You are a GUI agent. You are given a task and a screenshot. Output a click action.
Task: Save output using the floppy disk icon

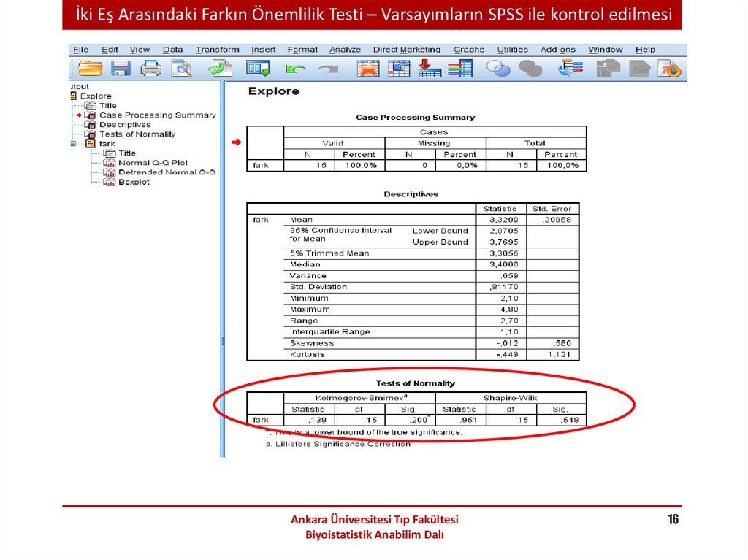[121, 69]
